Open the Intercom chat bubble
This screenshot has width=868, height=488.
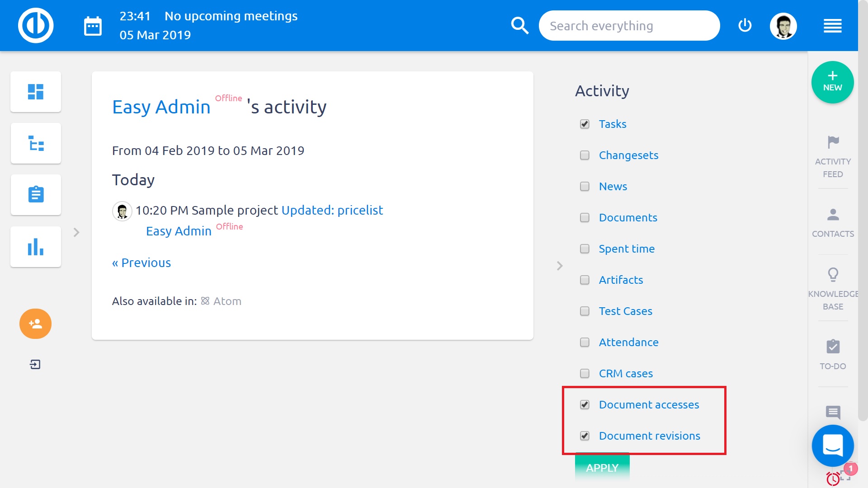(832, 446)
